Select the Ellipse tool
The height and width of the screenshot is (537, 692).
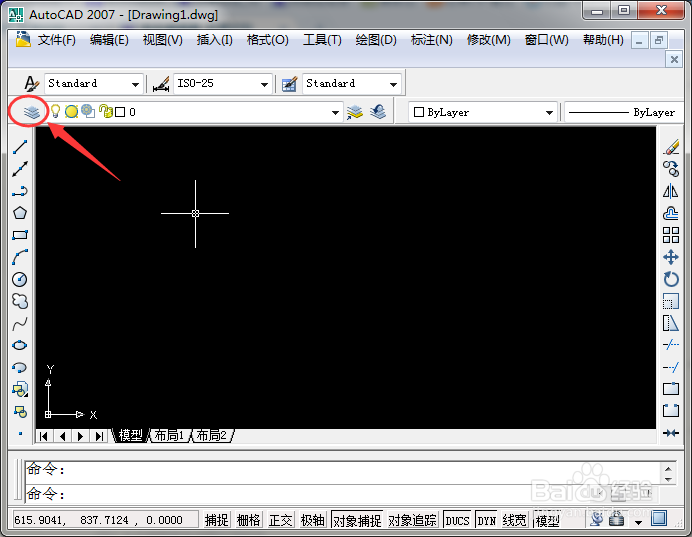coord(20,345)
